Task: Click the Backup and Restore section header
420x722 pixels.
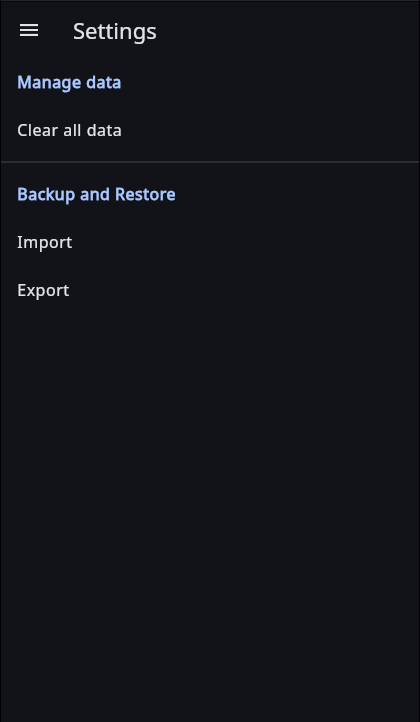Action: point(96,194)
